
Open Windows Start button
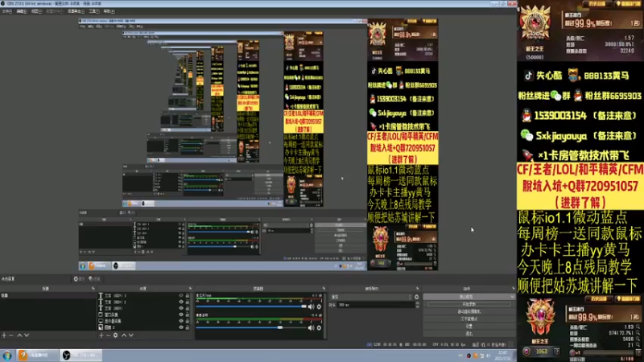tap(7, 356)
